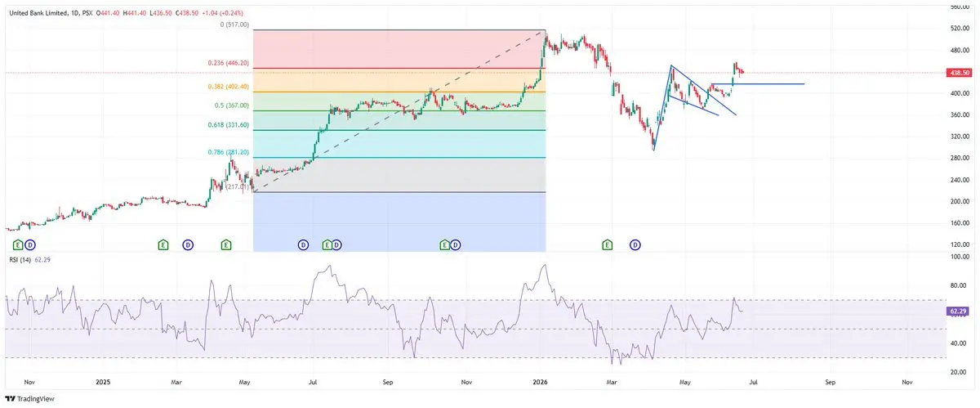Click the 438.50 current price badge
Screen dimensions: 980x408
[959, 73]
